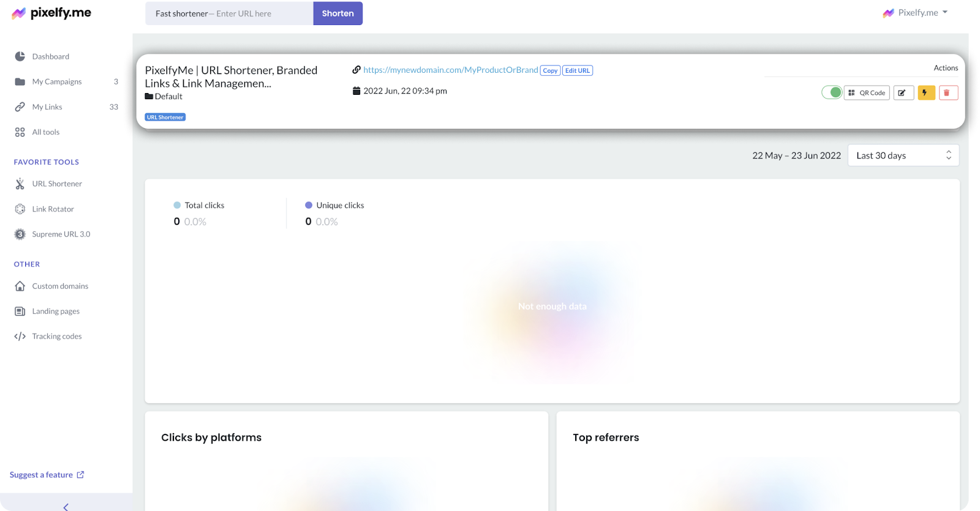This screenshot has width=980, height=511.
Task: Collapse the sidebar with the left chevron
Action: (66, 507)
